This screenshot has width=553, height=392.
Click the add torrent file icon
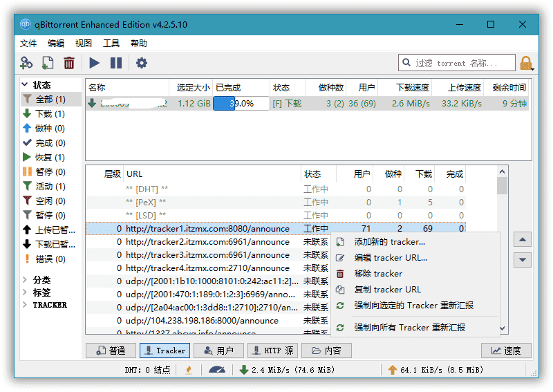(x=48, y=63)
